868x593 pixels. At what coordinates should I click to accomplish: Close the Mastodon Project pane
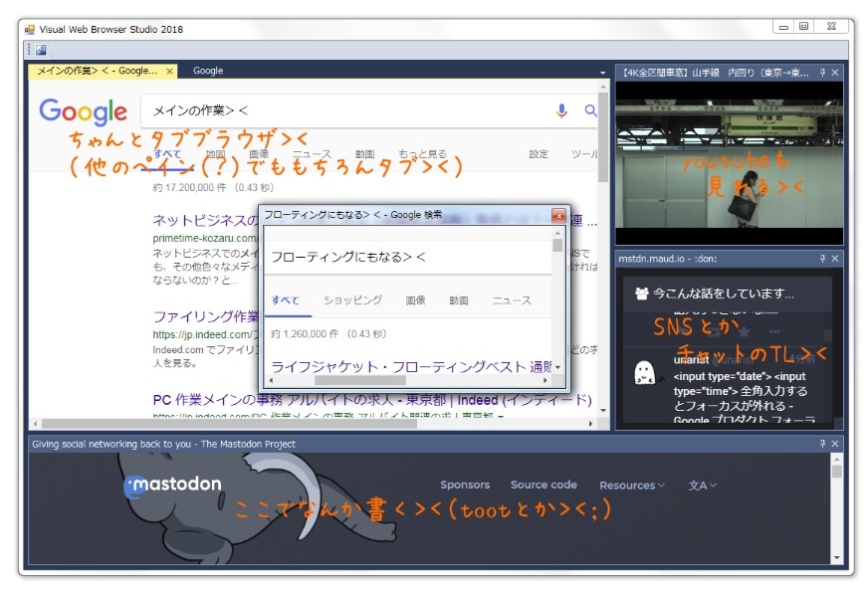click(835, 444)
